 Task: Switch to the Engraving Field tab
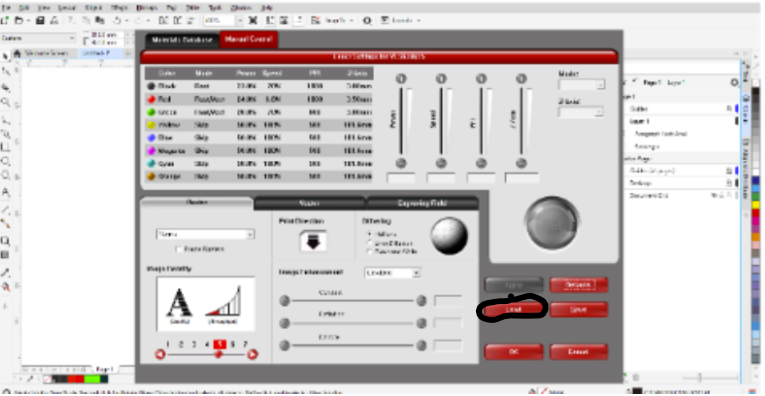pos(422,203)
